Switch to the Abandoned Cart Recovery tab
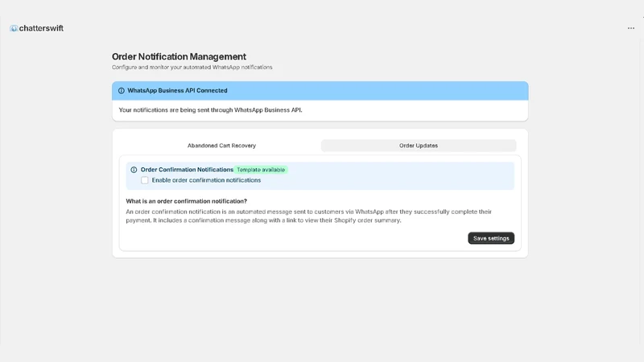Screen dimensions: 644x362 pos(222,146)
